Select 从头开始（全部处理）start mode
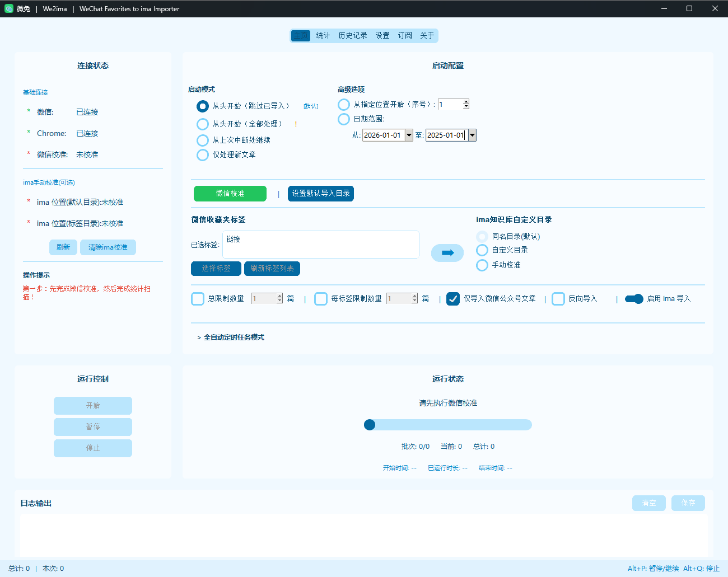 (203, 124)
